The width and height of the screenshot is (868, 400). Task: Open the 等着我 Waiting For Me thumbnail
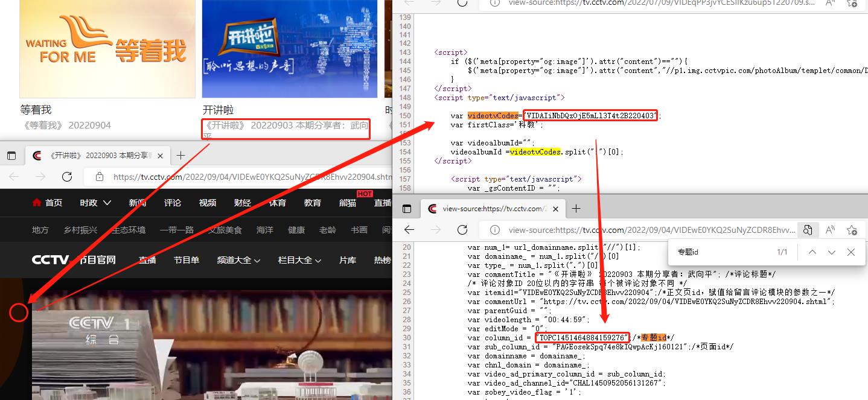click(x=107, y=48)
